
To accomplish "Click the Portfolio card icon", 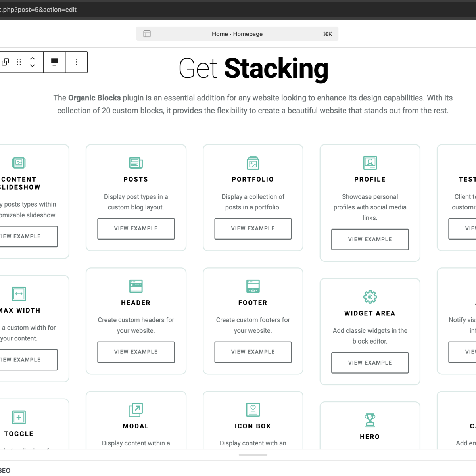I will pyautogui.click(x=253, y=163).
